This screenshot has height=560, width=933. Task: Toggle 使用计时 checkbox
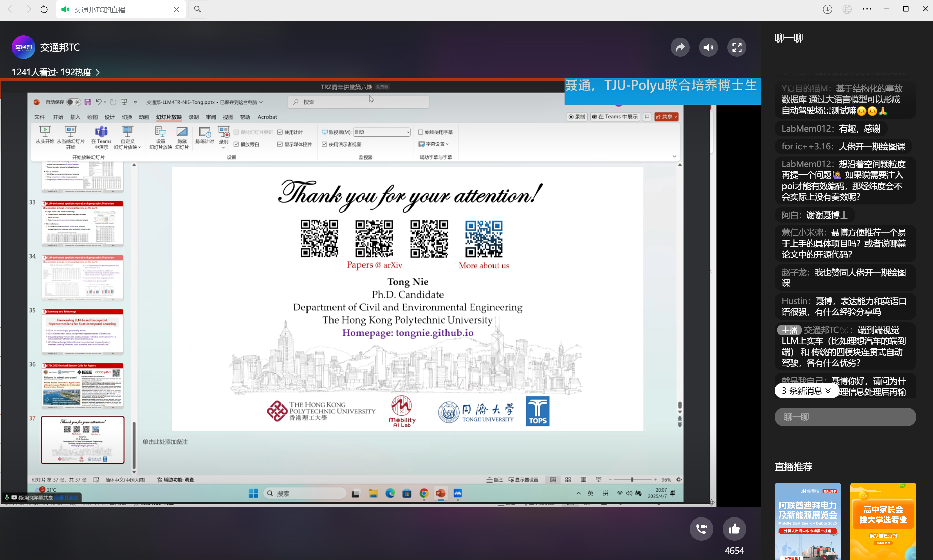[x=280, y=132]
